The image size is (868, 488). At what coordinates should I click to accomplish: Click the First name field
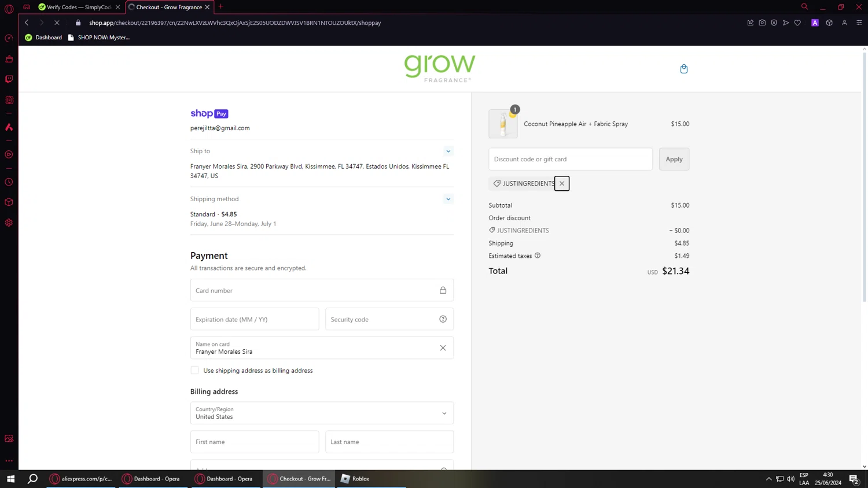pyautogui.click(x=255, y=442)
